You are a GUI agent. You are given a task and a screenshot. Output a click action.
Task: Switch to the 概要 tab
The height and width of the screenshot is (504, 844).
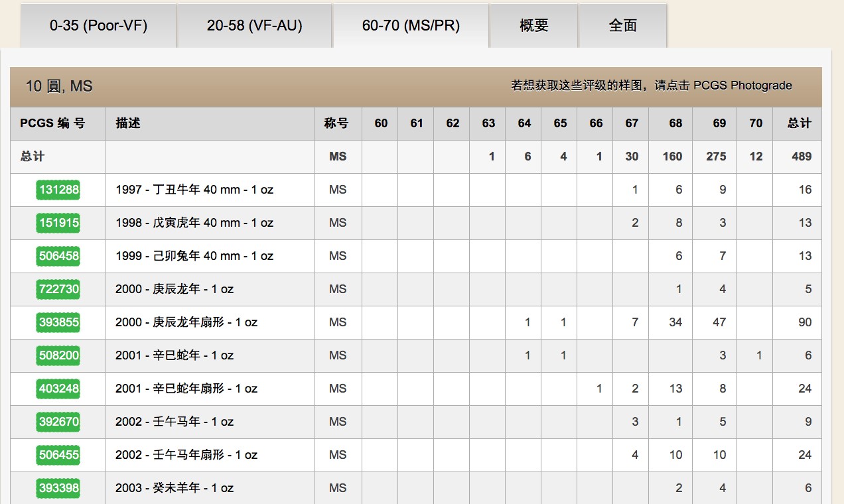click(533, 26)
